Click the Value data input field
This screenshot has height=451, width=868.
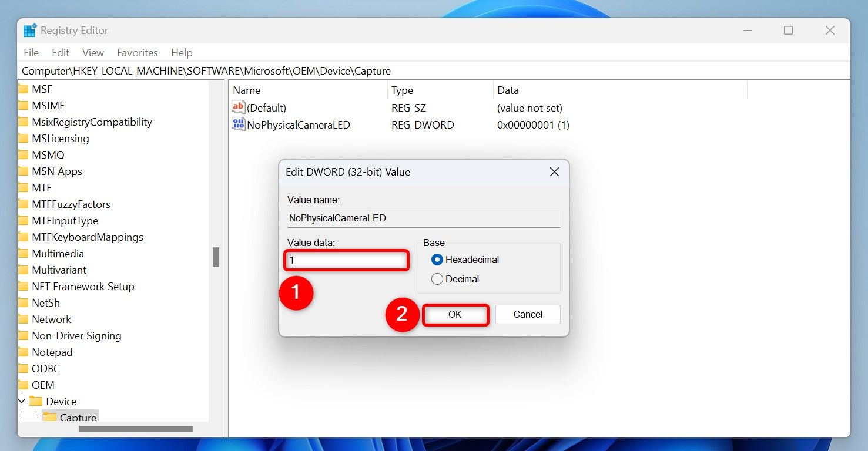point(346,260)
